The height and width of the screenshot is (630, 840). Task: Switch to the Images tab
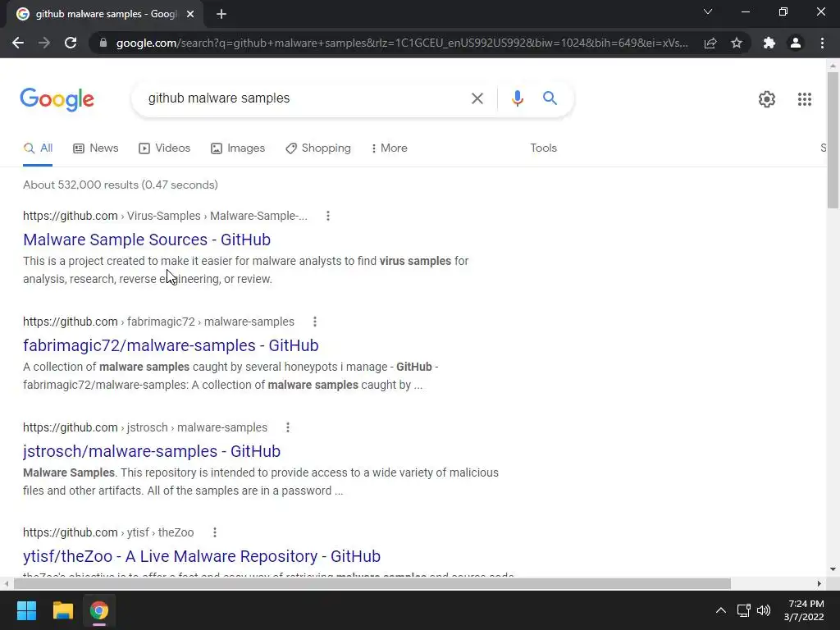(x=238, y=148)
